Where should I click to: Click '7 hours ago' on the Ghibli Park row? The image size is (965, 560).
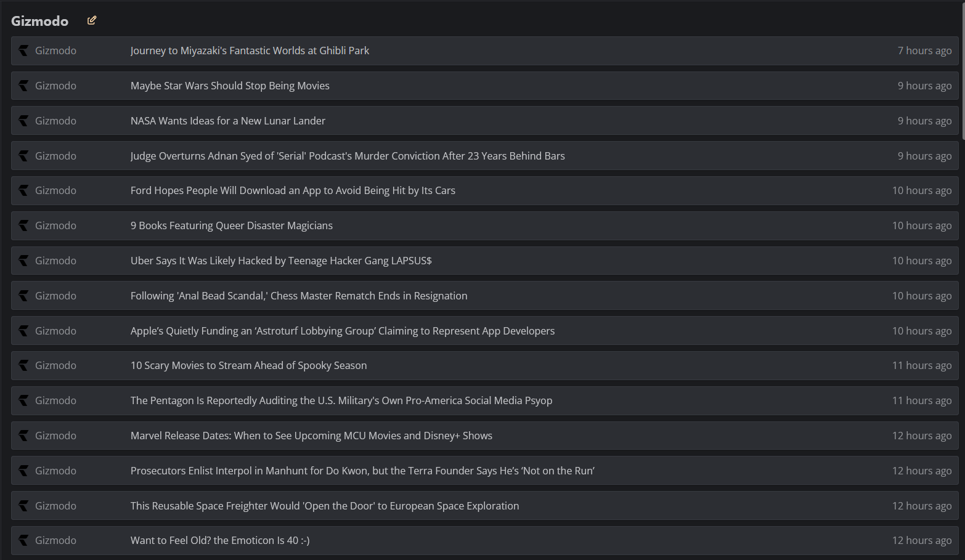coord(924,51)
